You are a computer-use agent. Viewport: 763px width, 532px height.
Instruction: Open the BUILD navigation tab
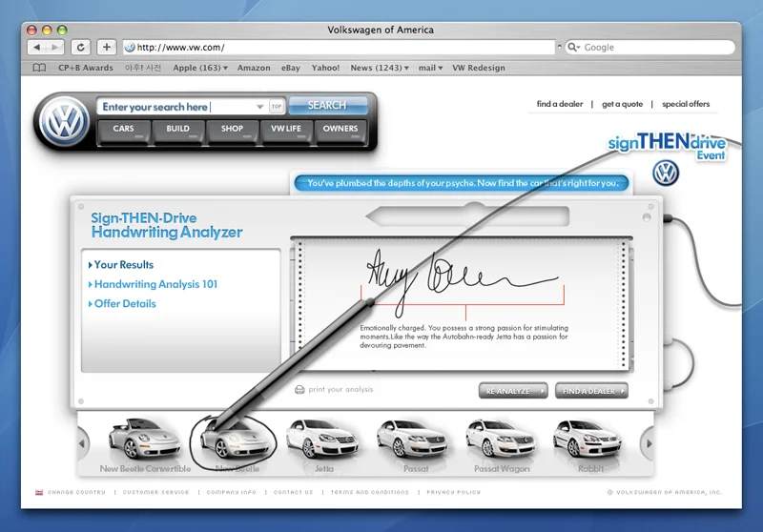[177, 132]
